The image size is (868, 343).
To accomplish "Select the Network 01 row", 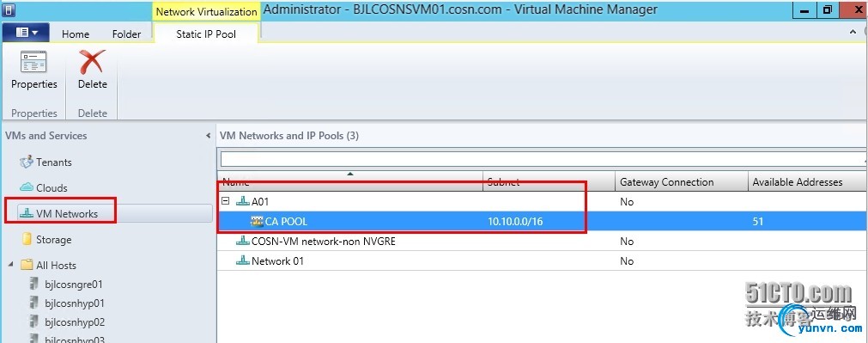I will pyautogui.click(x=543, y=261).
